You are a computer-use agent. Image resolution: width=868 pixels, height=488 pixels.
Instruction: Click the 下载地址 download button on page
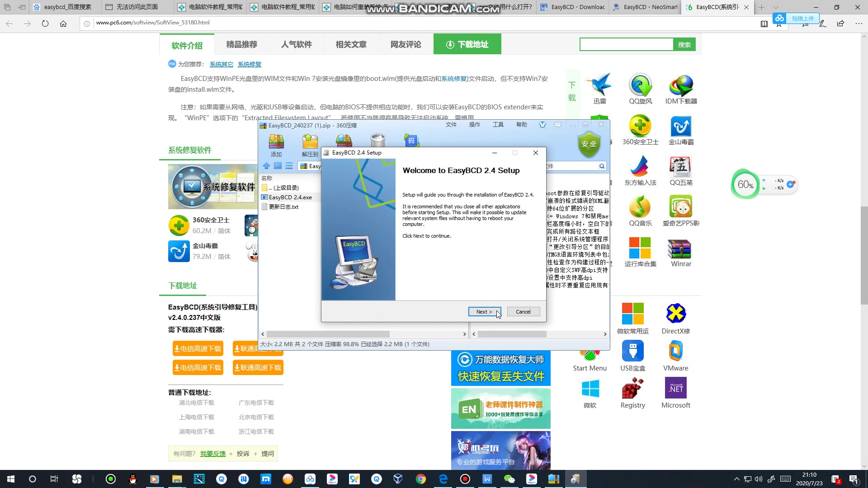click(467, 43)
